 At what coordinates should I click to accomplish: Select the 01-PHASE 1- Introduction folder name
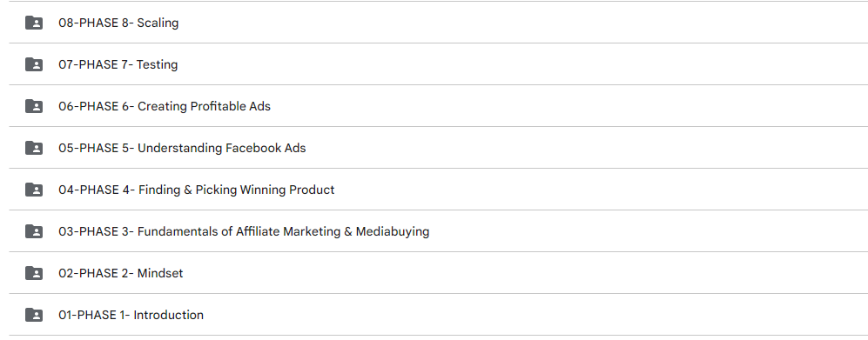pyautogui.click(x=131, y=315)
